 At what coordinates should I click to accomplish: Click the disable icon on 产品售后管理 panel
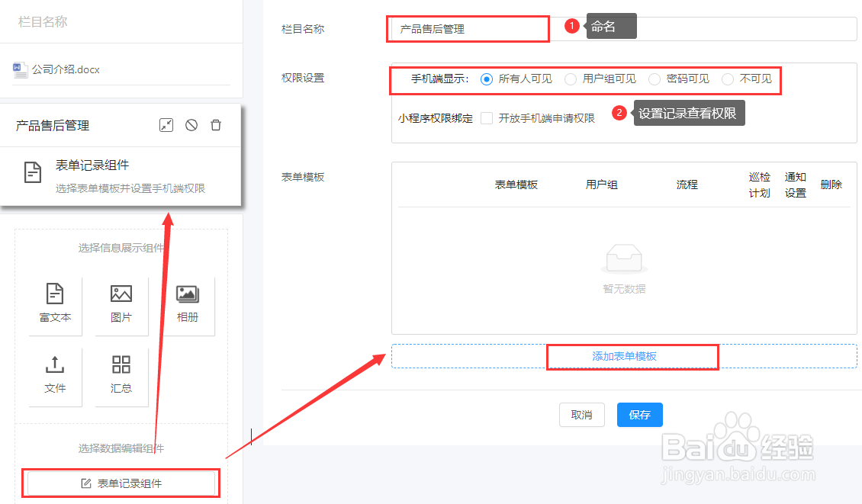click(191, 125)
